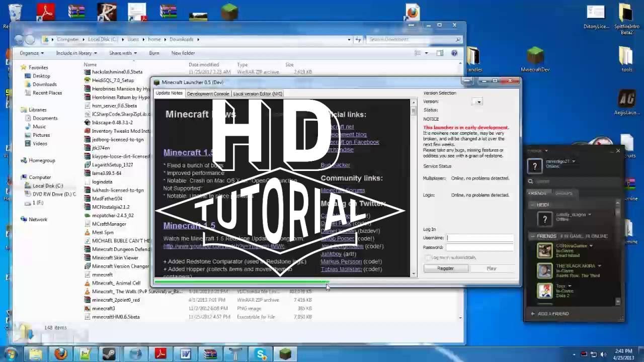Open the view options dropdown arrow

(x=426, y=53)
